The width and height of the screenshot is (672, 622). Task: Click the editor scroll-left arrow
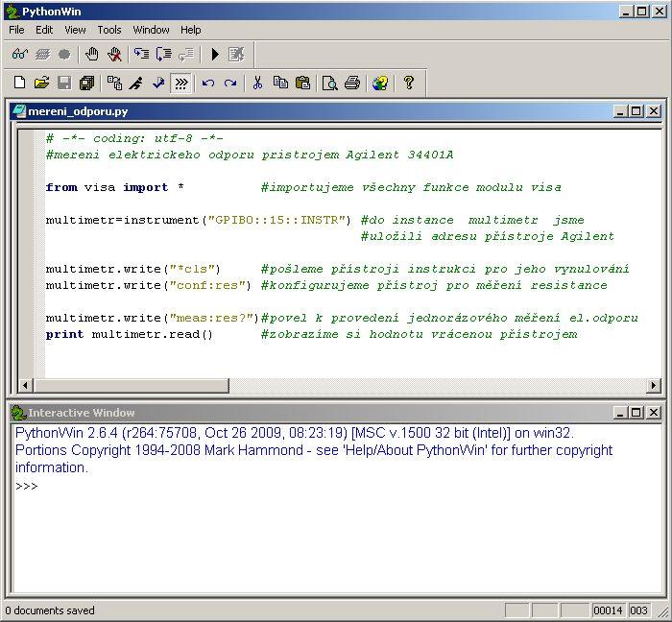click(x=25, y=386)
